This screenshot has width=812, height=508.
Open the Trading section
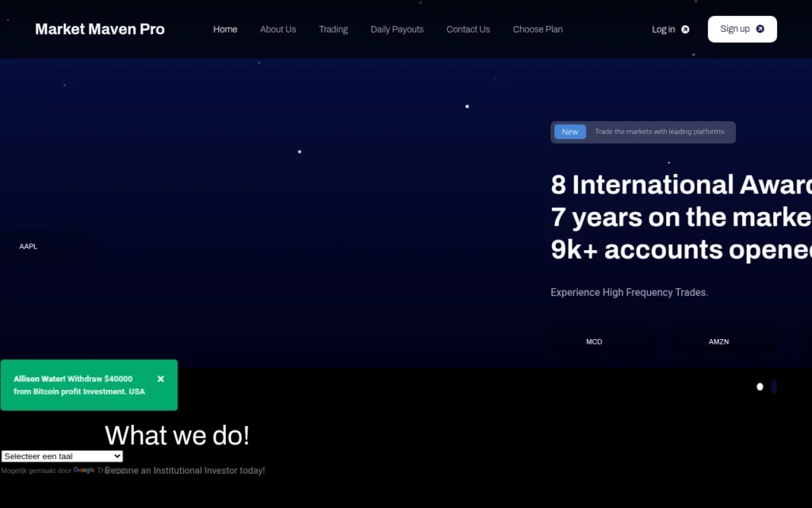tap(333, 29)
